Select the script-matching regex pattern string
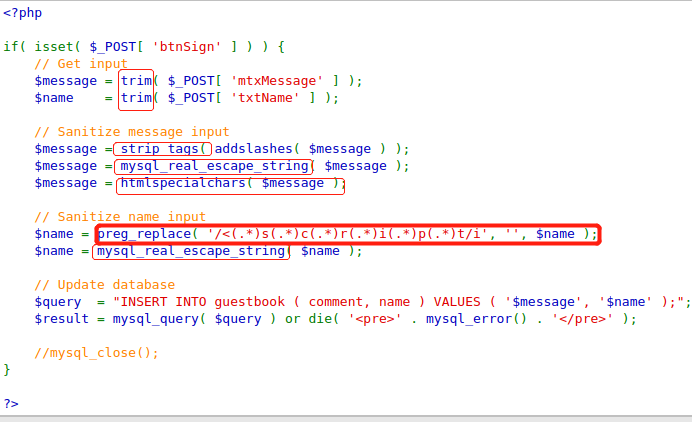The width and height of the screenshot is (692, 422). click(x=347, y=234)
